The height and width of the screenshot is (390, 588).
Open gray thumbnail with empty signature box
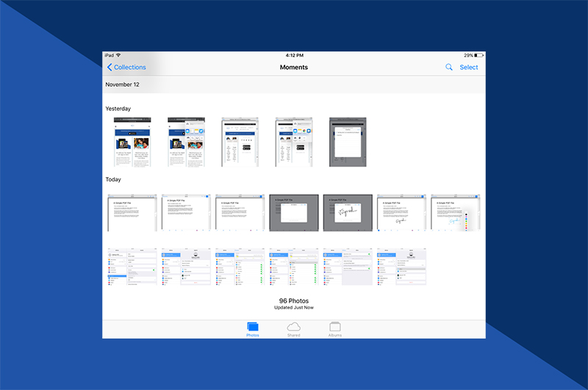click(x=294, y=213)
